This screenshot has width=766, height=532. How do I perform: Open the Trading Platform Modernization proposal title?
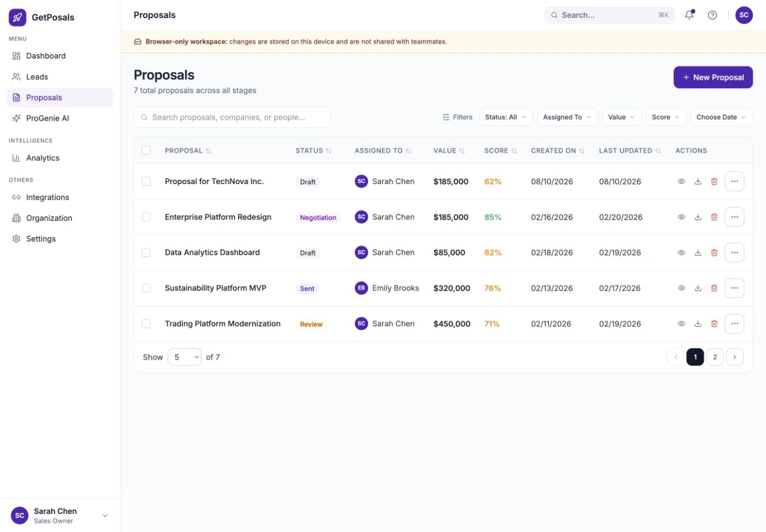pos(222,324)
